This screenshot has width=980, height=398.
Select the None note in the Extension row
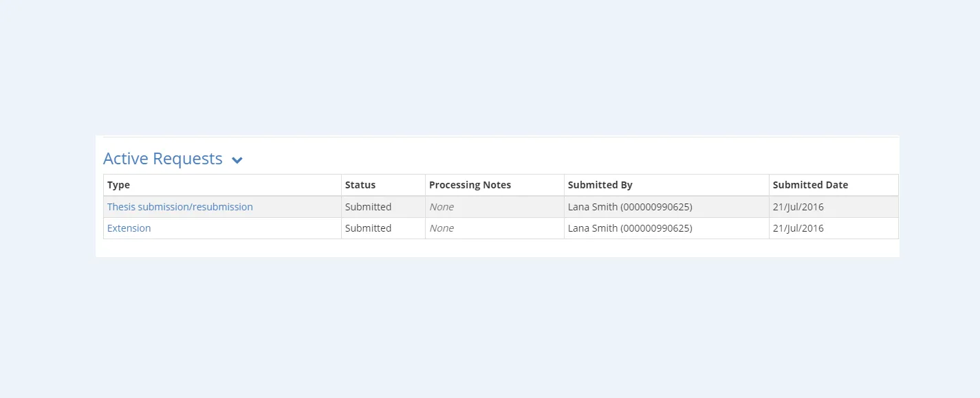pyautogui.click(x=442, y=228)
